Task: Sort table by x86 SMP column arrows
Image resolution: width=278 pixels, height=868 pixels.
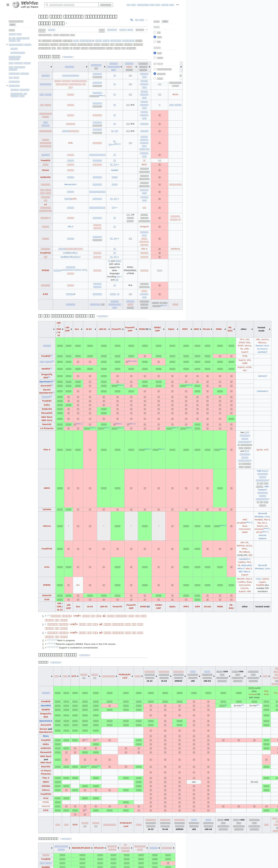Action: pyautogui.click(x=72, y=329)
